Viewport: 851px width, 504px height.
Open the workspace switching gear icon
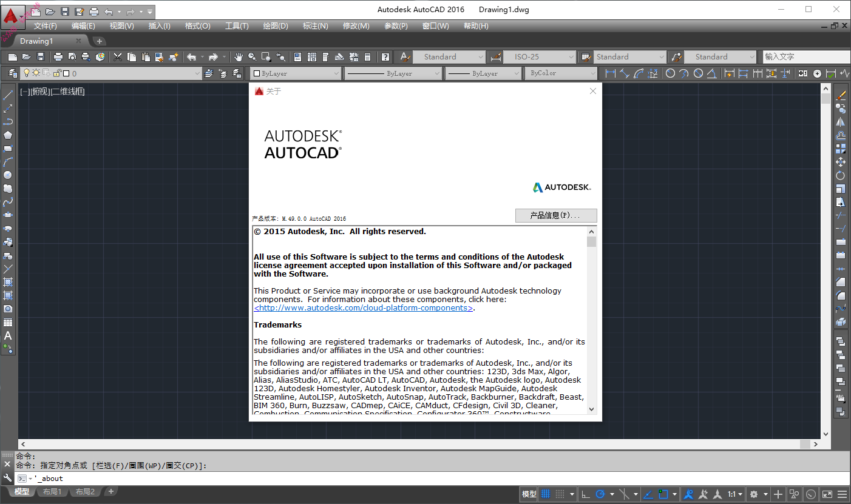(x=754, y=494)
